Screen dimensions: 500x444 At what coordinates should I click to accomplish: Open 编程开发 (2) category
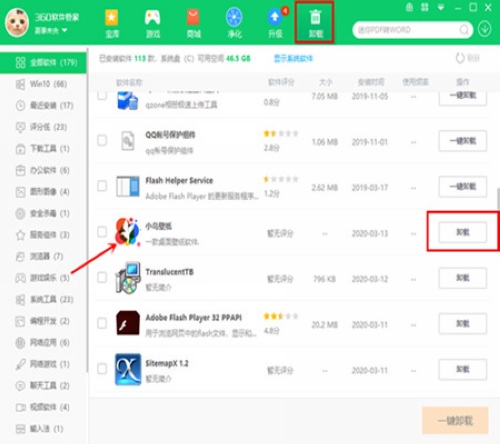[x=43, y=321]
